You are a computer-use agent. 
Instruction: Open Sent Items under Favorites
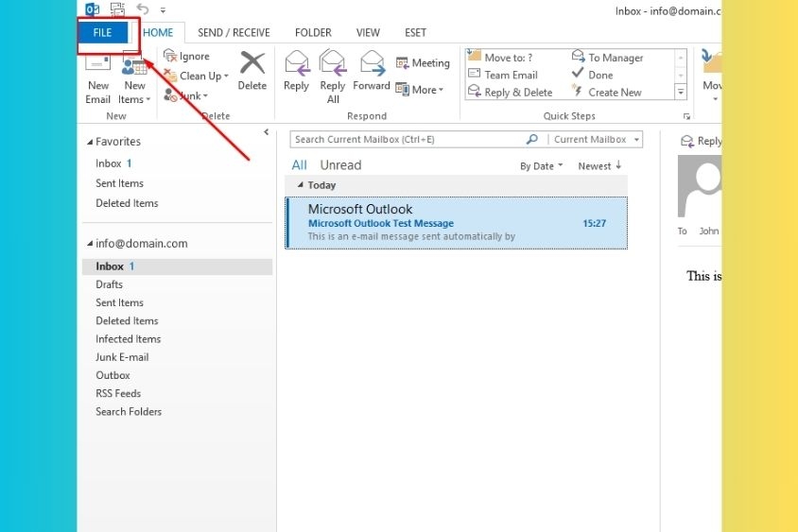pyautogui.click(x=119, y=183)
